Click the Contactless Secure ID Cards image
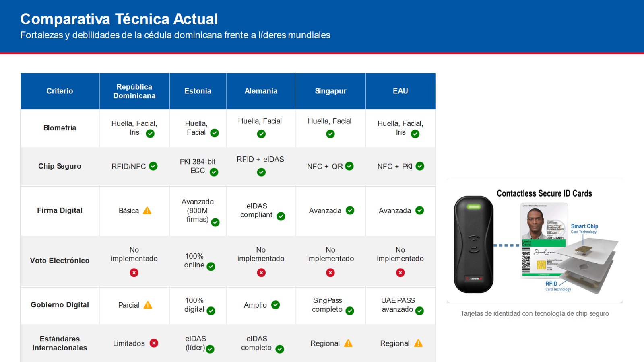 535,241
